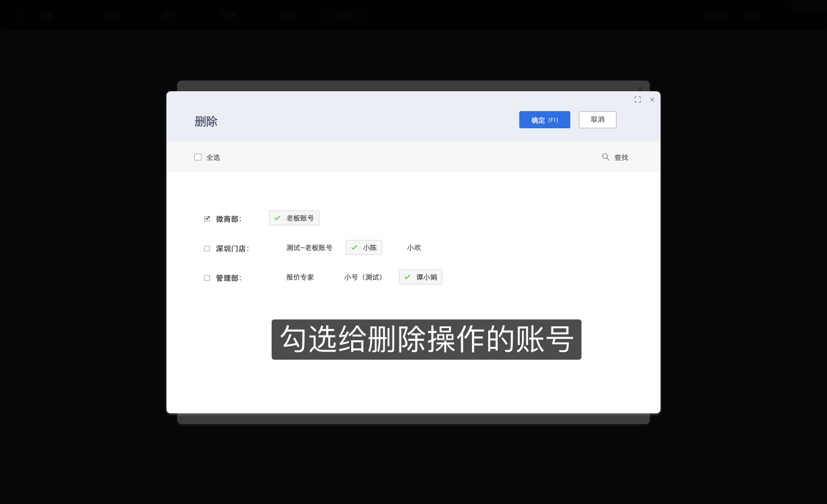The image size is (827, 504).
Task: Deselect the 谭小娟 account chip
Action: [x=420, y=277]
